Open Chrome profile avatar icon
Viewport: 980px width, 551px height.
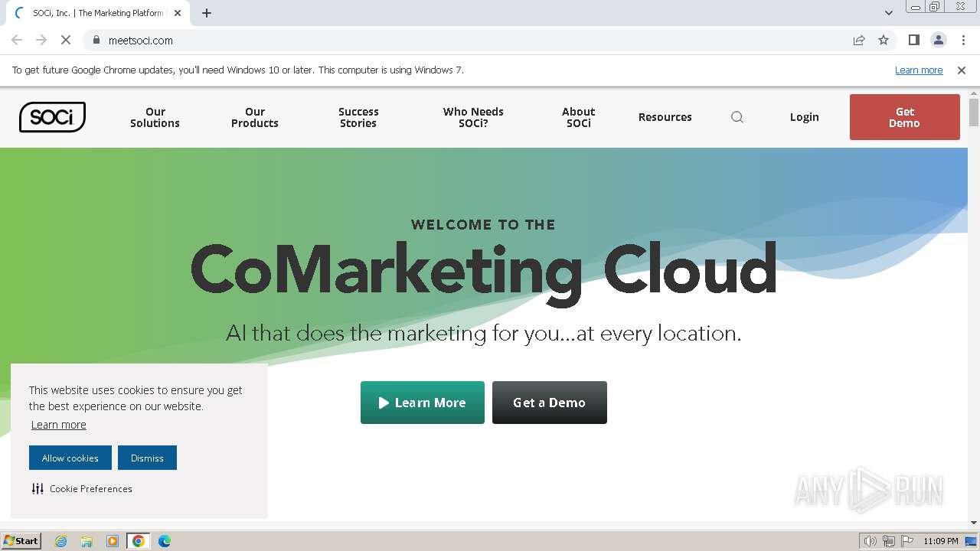938,40
